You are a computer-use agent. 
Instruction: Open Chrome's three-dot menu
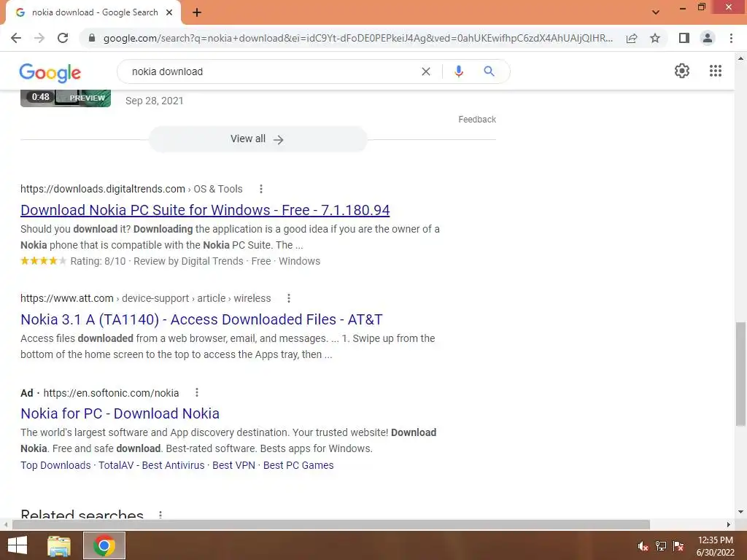click(731, 38)
